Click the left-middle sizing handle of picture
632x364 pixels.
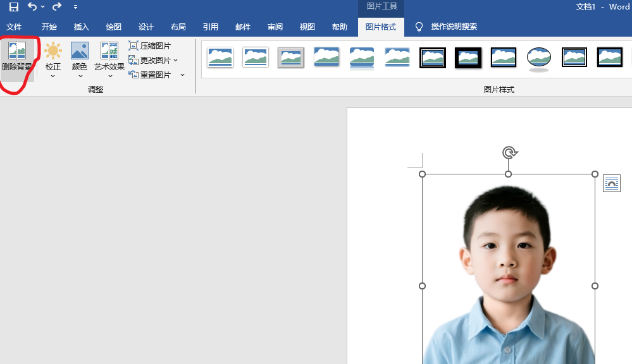coord(423,286)
